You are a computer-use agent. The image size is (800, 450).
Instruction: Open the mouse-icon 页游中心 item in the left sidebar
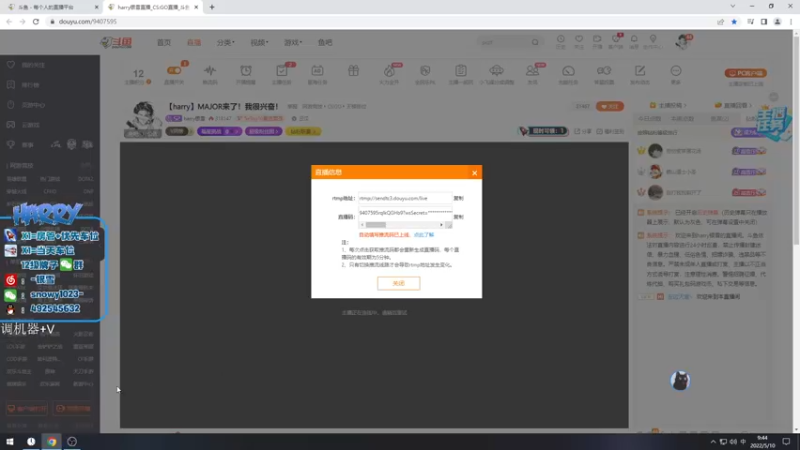pos(26,105)
